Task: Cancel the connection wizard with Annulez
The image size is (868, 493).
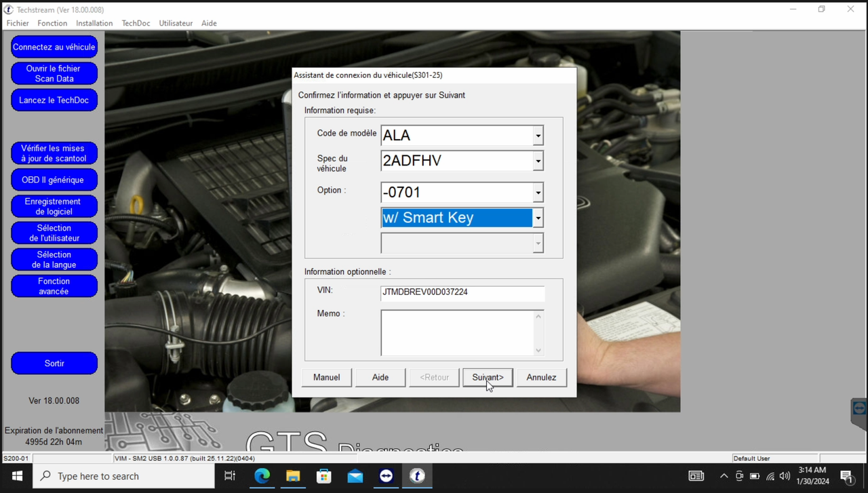Action: click(541, 377)
